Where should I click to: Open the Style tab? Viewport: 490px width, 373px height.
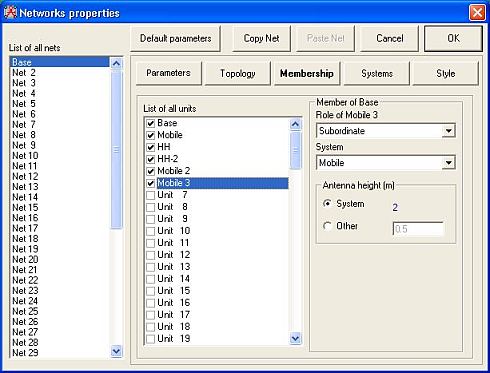pyautogui.click(x=446, y=73)
